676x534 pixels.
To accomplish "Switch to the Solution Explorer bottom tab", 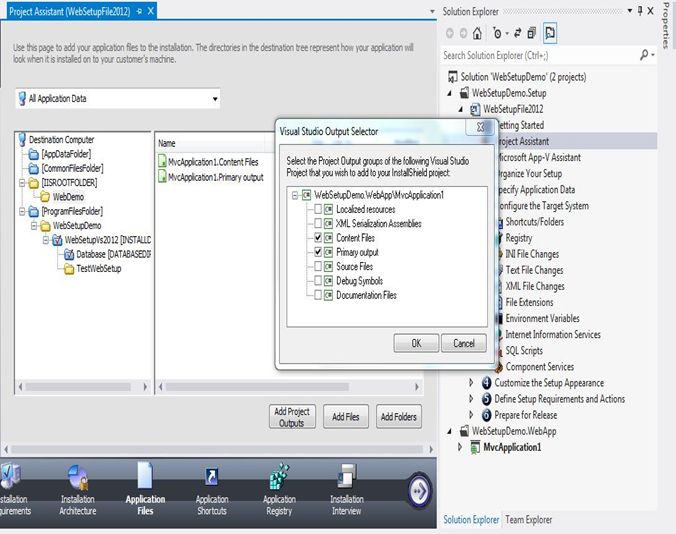I will click(x=471, y=520).
